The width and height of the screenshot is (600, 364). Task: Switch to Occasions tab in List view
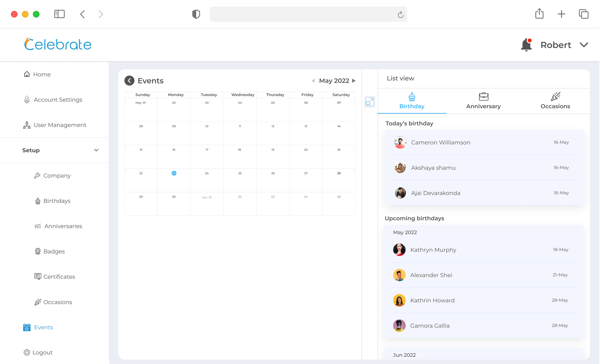click(x=555, y=101)
